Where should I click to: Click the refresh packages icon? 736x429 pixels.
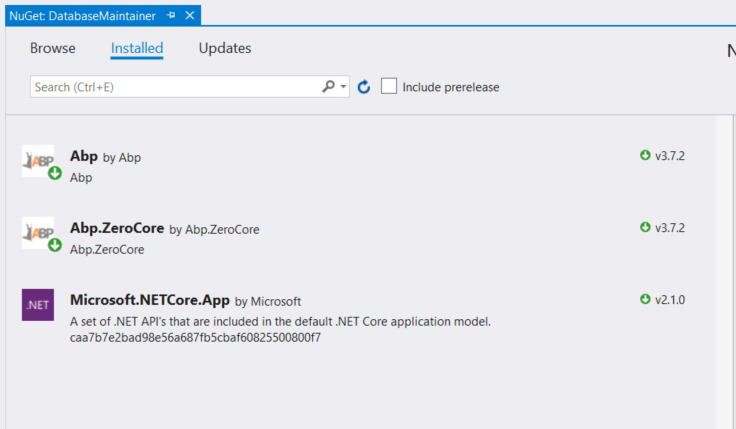click(364, 87)
